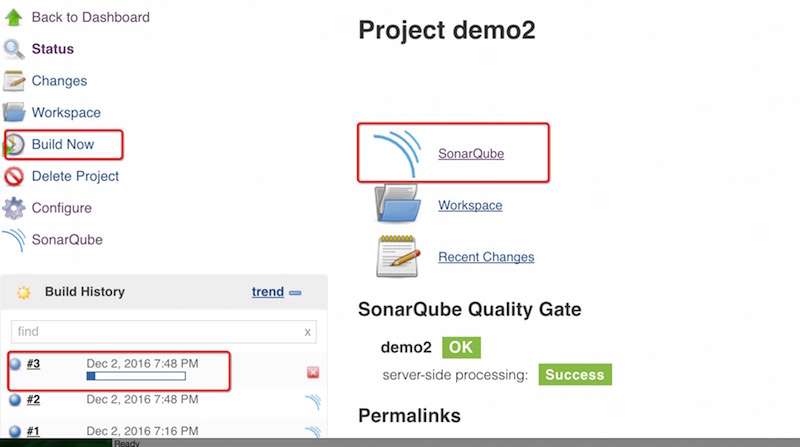
Task: Click the sunny weather icon in Build History
Action: pyautogui.click(x=23, y=292)
